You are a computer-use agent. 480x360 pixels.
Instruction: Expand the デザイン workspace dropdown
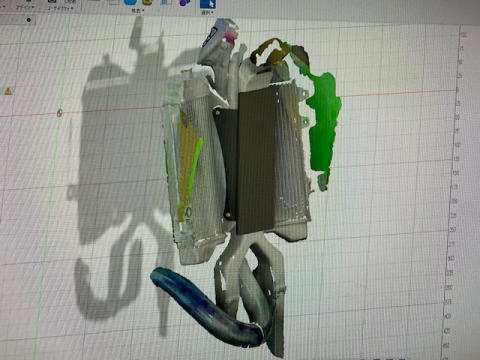click(25, 7)
